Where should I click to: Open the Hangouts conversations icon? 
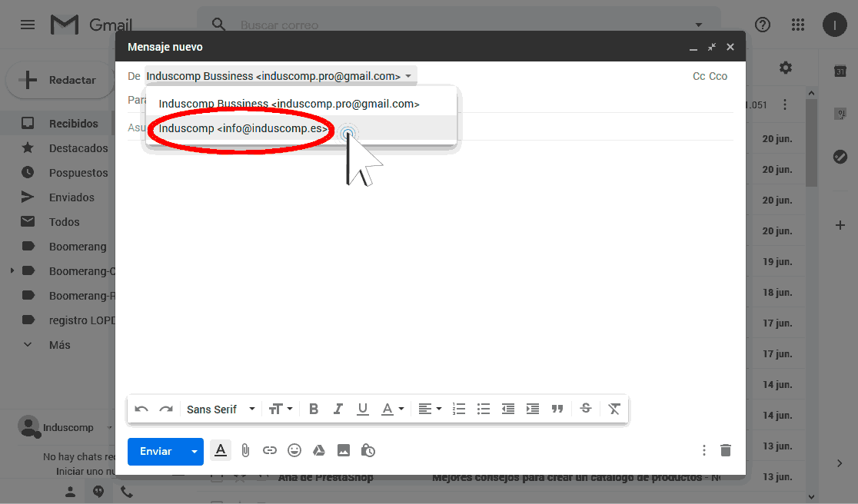point(98,492)
